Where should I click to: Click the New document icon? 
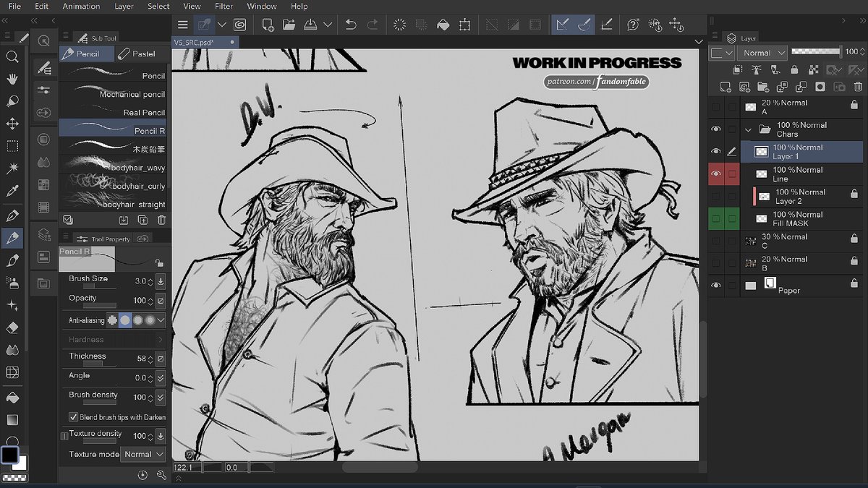pyautogui.click(x=268, y=25)
